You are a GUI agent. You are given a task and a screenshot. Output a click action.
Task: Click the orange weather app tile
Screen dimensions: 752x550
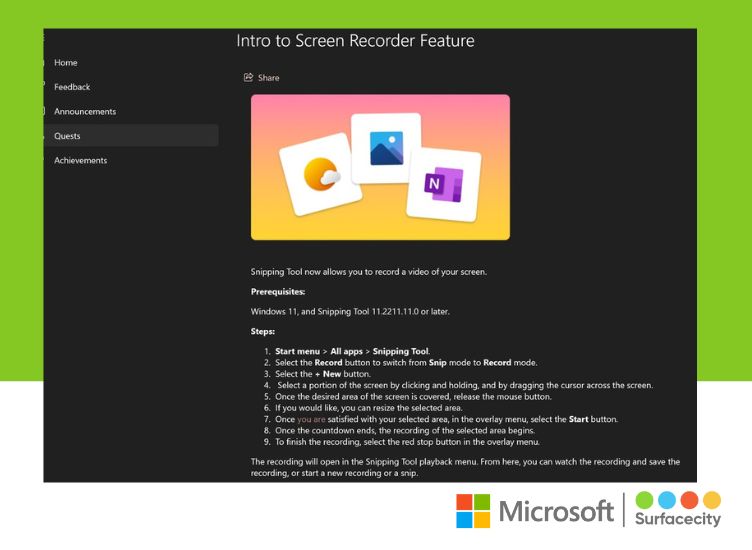coord(320,177)
